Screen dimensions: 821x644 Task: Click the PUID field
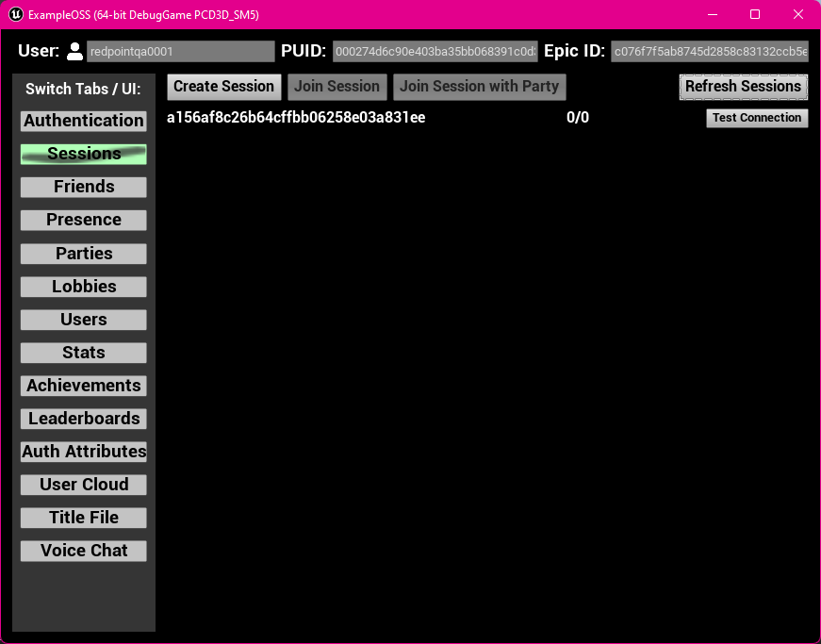[434, 51]
